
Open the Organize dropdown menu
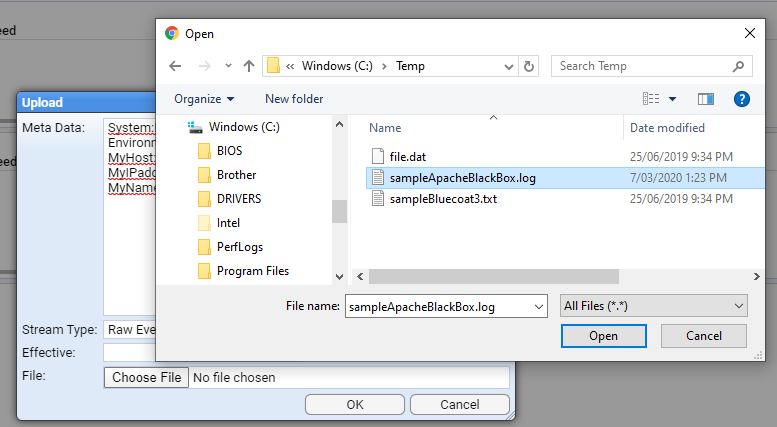204,99
